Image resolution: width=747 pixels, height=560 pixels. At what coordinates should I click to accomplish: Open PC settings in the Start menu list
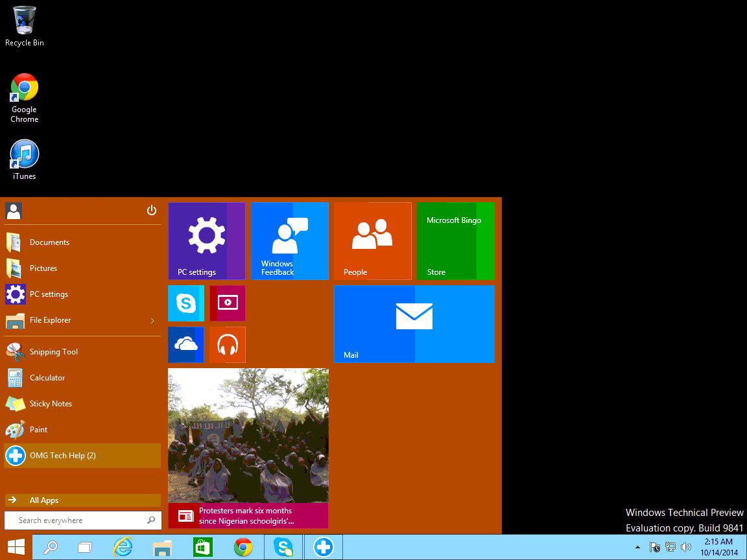[82, 294]
